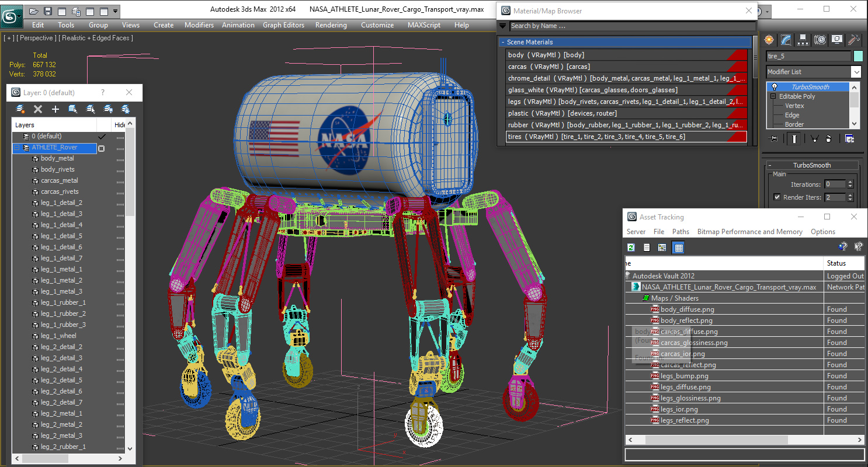Viewport: 868px width, 467px height.
Task: Open Bitmap Performance and Memory menu
Action: point(749,232)
